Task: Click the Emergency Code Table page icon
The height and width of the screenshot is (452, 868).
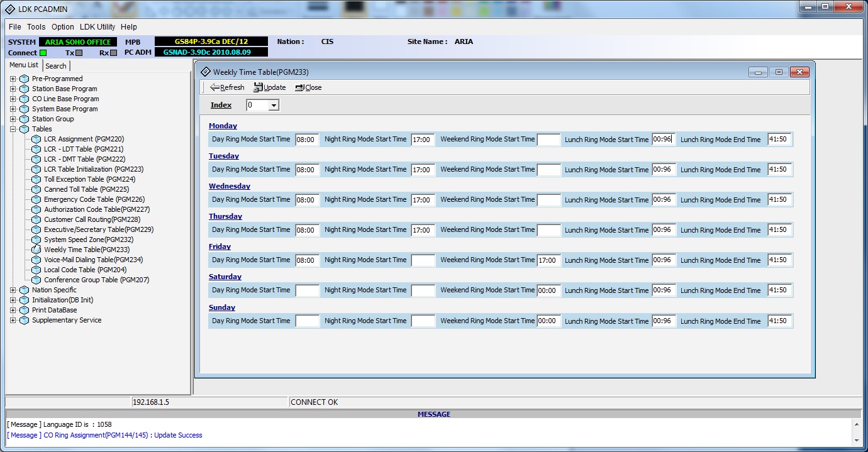Action: pyautogui.click(x=36, y=199)
